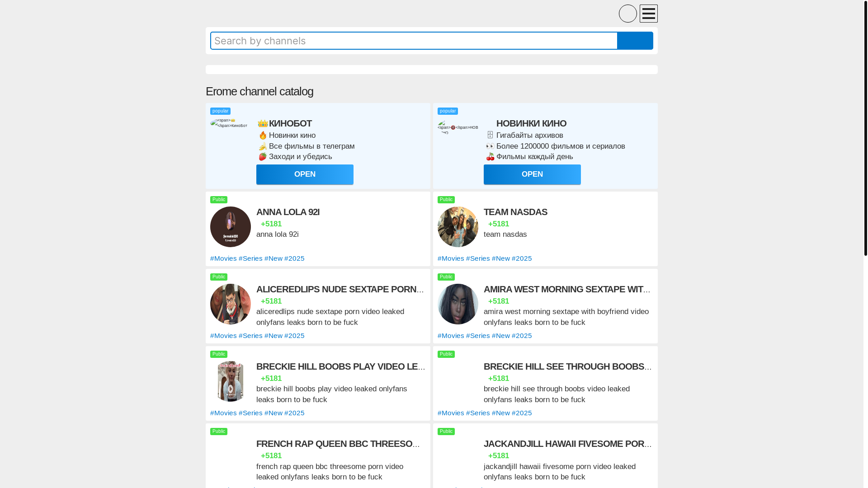Select #New tag under Team Nasdas
This screenshot has height=488, width=868.
point(501,258)
